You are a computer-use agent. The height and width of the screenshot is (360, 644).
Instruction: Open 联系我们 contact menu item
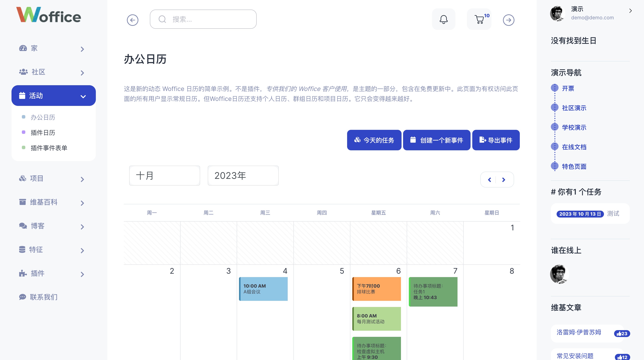pyautogui.click(x=39, y=297)
